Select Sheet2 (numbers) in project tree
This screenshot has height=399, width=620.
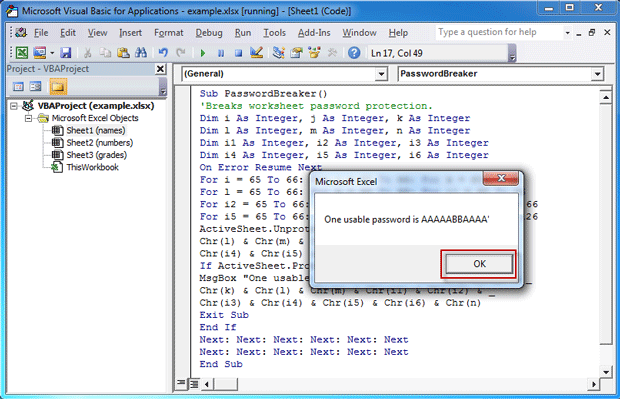(100, 143)
